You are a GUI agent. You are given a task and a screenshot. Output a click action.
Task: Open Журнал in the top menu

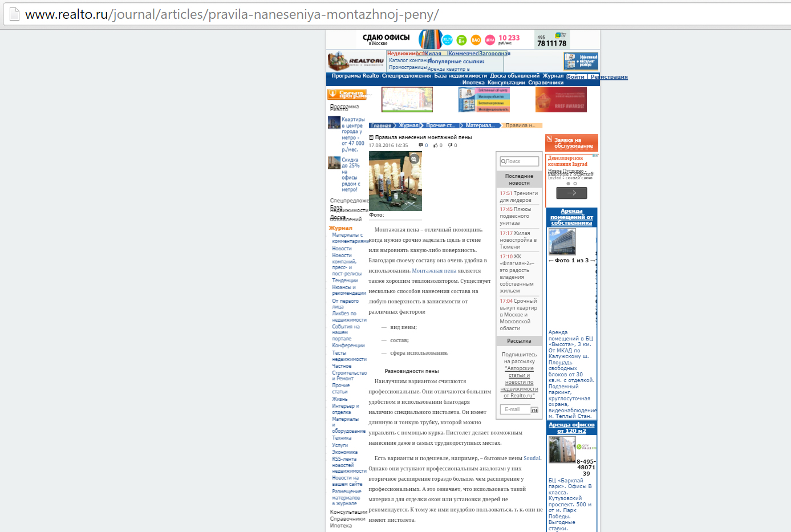[x=553, y=76]
